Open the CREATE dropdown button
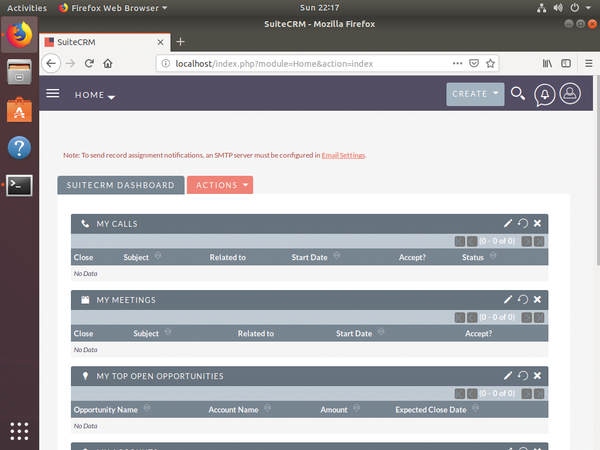The image size is (600, 450). point(475,94)
